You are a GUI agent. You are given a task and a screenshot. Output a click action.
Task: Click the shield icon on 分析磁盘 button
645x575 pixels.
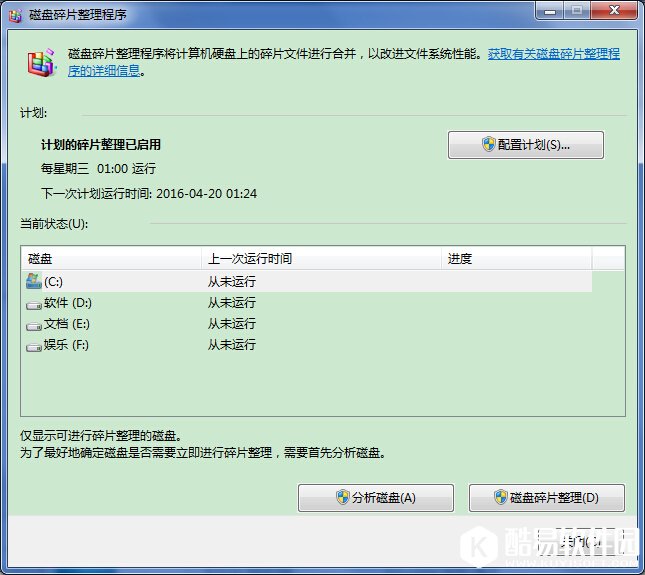pos(342,497)
